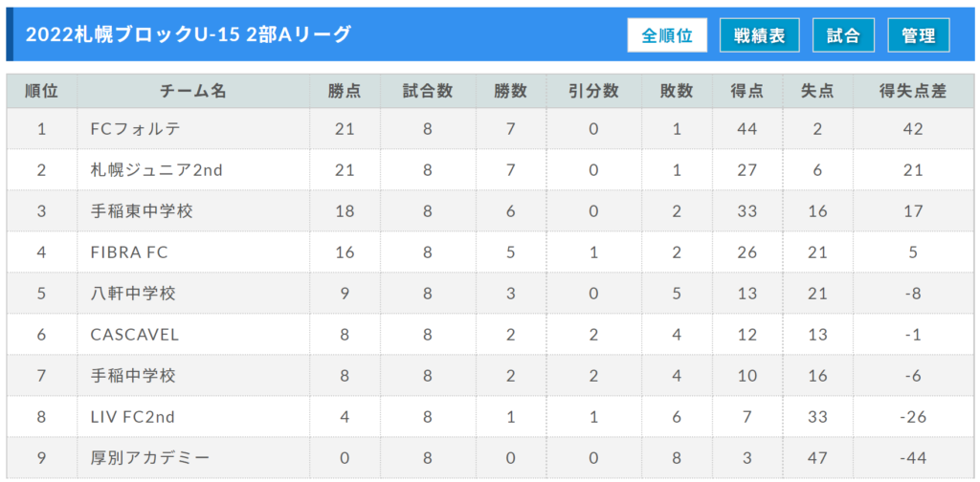Click the チーム名 column header
Image resolution: width=980 pixels, height=482 pixels.
pos(193,91)
